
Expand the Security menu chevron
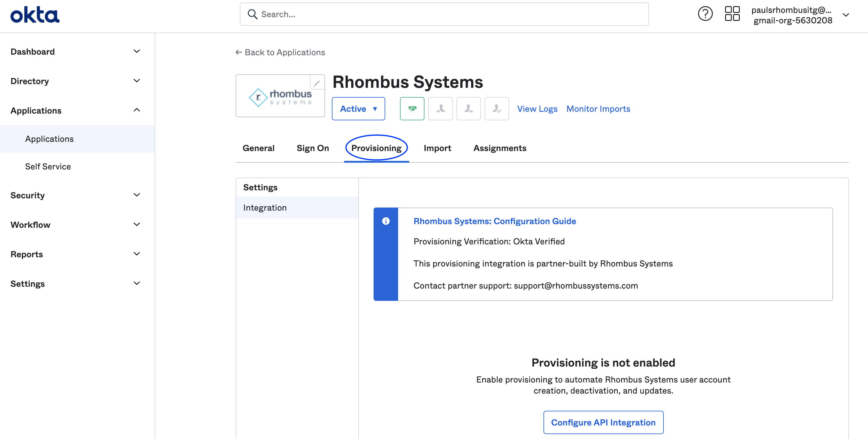[x=136, y=195]
